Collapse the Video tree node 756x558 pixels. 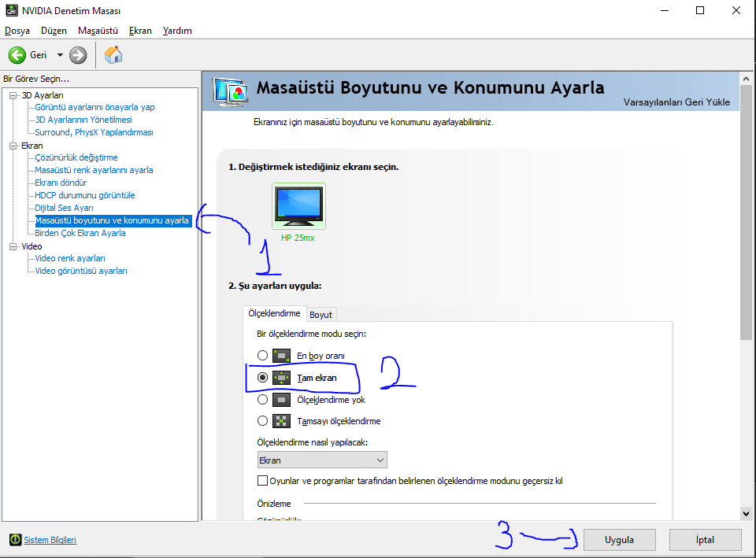13,246
